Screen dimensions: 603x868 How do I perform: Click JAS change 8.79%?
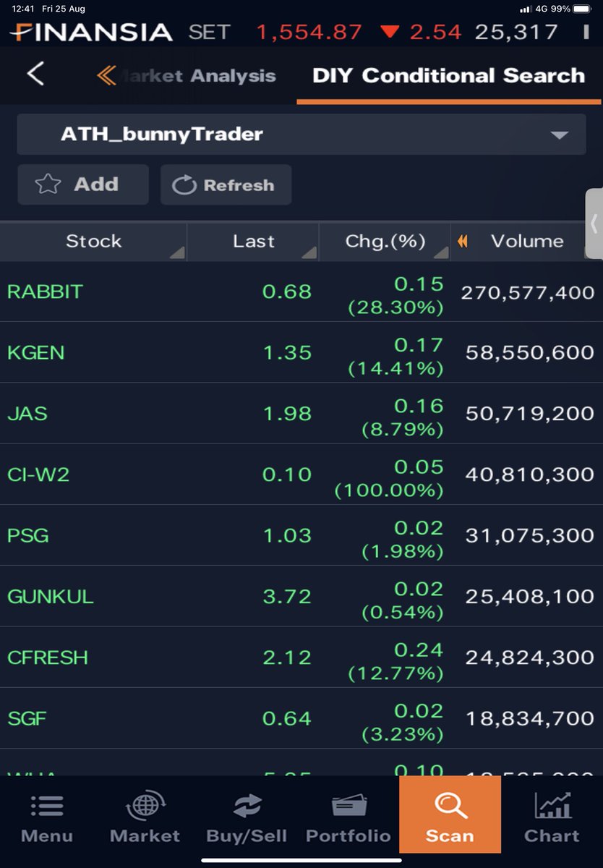pyautogui.click(x=403, y=430)
